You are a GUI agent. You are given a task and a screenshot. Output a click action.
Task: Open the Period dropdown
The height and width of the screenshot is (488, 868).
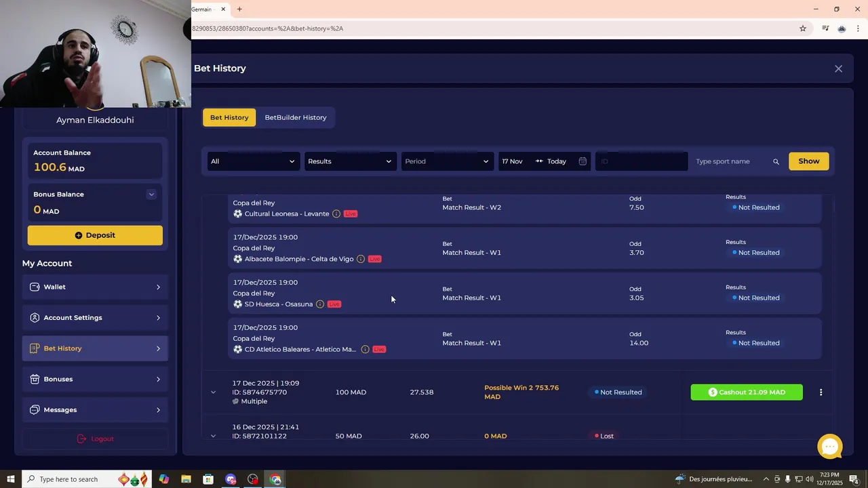pyautogui.click(x=447, y=161)
